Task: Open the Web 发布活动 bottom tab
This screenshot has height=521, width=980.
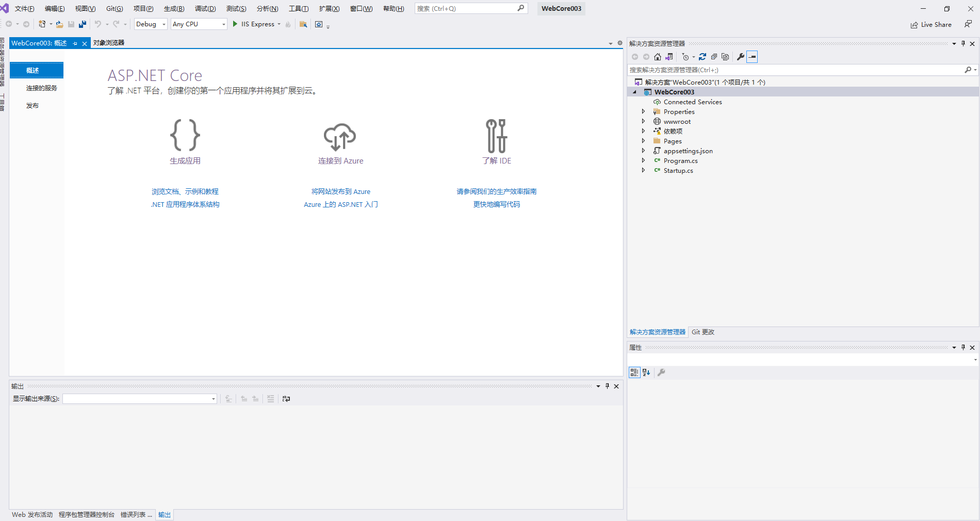Action: [x=32, y=514]
